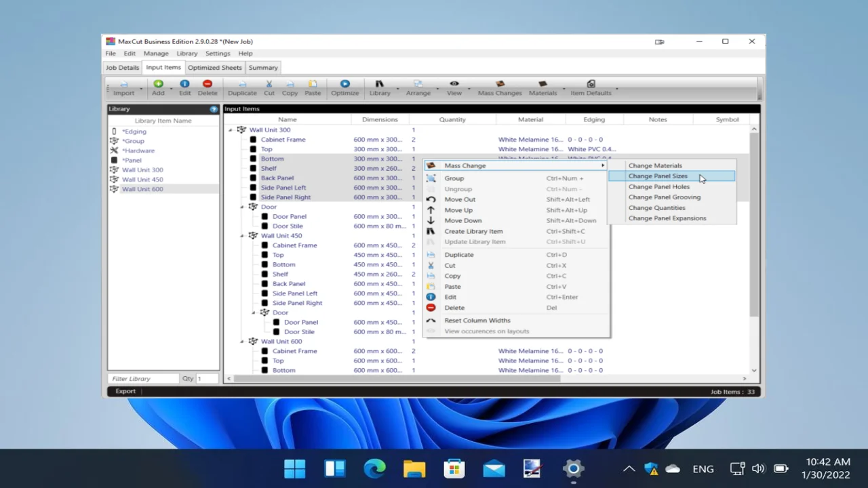Viewport: 868px width, 488px height.
Task: Select Cabinet Frame under Wall Unit 300
Action: [x=283, y=140]
